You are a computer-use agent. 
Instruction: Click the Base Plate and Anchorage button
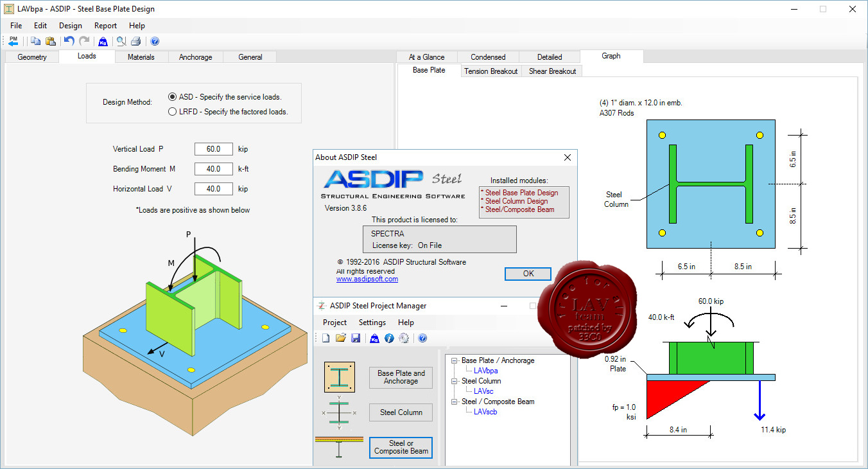(401, 377)
